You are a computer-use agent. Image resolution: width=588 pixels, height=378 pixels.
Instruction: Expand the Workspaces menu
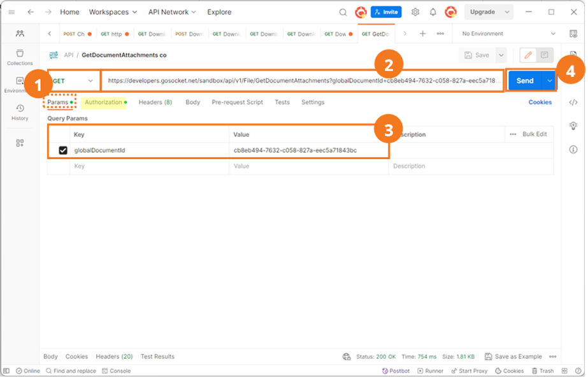(x=113, y=12)
